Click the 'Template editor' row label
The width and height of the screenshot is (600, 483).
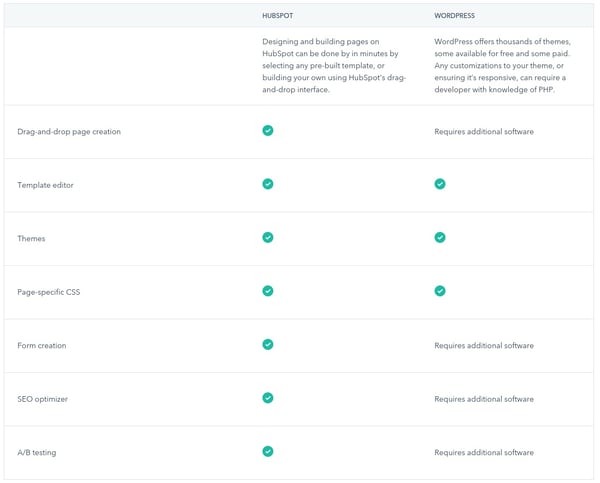pyautogui.click(x=46, y=185)
